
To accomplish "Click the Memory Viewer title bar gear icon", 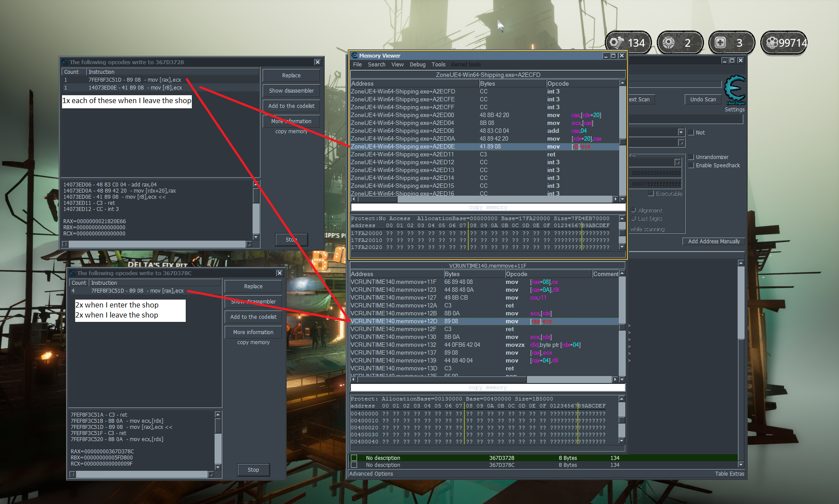I will tap(354, 55).
